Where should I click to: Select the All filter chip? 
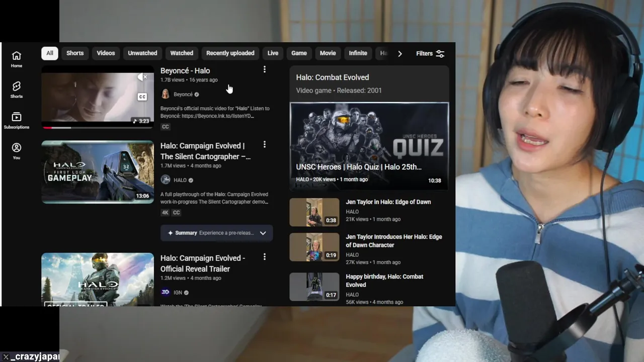(50, 53)
